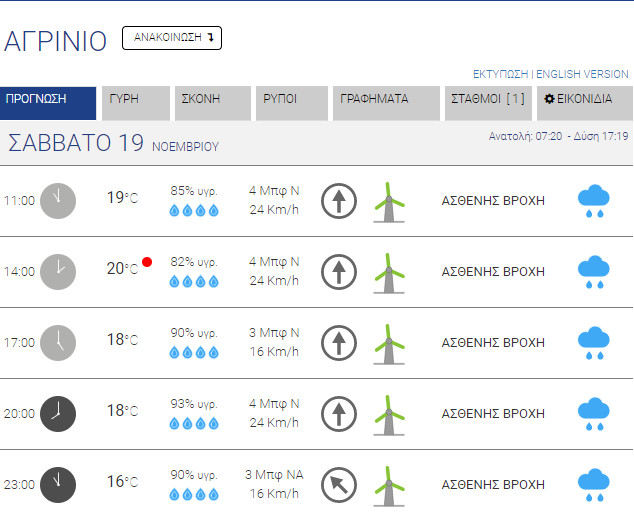Show the ΓΡΑΦΗΜΑΤΑ charts tab
634x520 pixels.
(x=385, y=99)
